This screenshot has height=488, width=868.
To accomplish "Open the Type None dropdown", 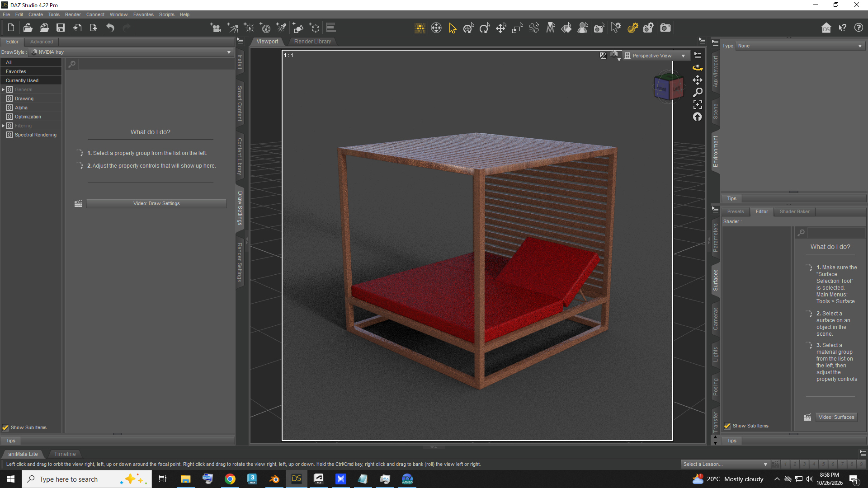I will pyautogui.click(x=801, y=46).
